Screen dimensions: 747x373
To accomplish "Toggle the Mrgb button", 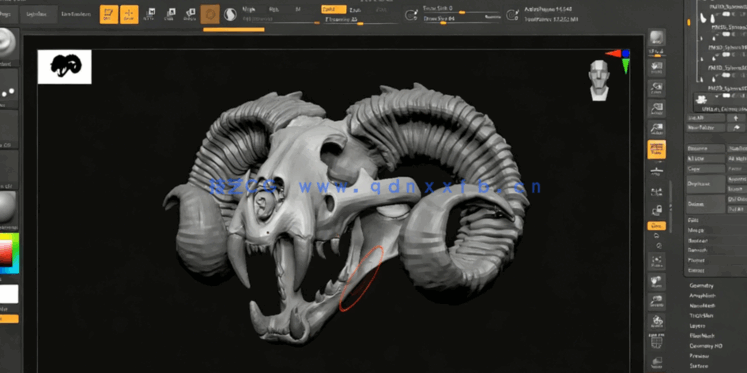I will (x=249, y=10).
